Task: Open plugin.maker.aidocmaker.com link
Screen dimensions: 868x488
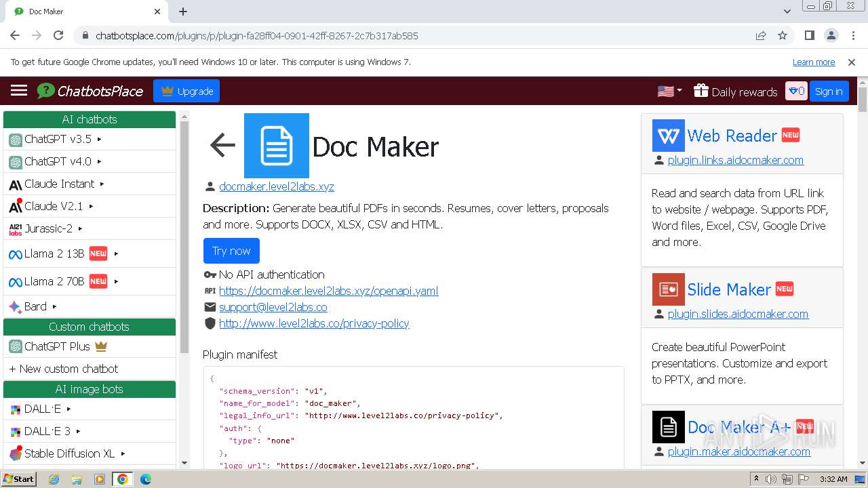Action: tap(739, 451)
